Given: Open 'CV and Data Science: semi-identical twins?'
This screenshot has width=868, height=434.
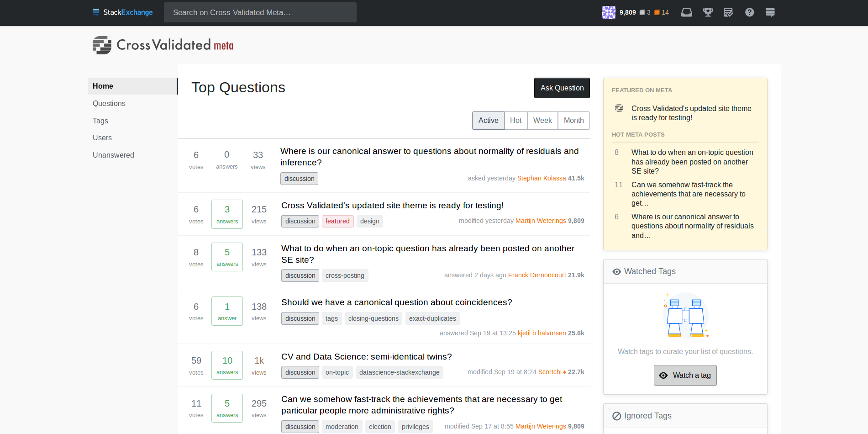Looking at the screenshot, I should coord(366,357).
